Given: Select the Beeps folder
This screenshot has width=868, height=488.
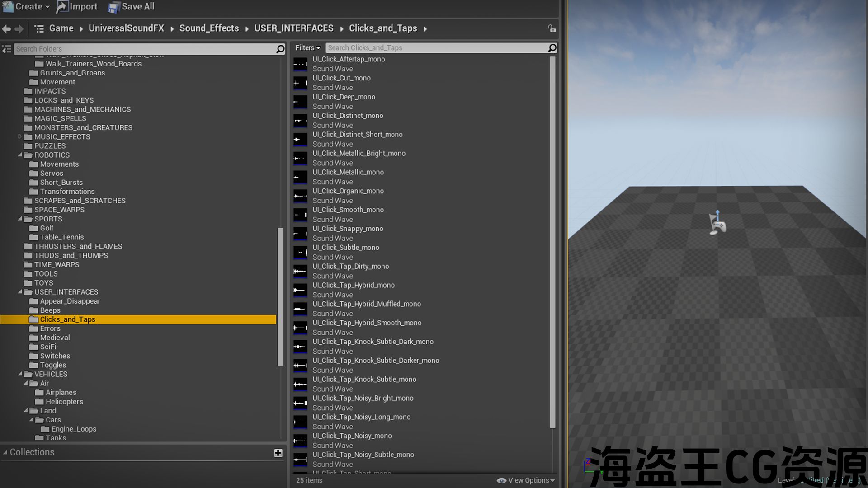Looking at the screenshot, I should 50,310.
